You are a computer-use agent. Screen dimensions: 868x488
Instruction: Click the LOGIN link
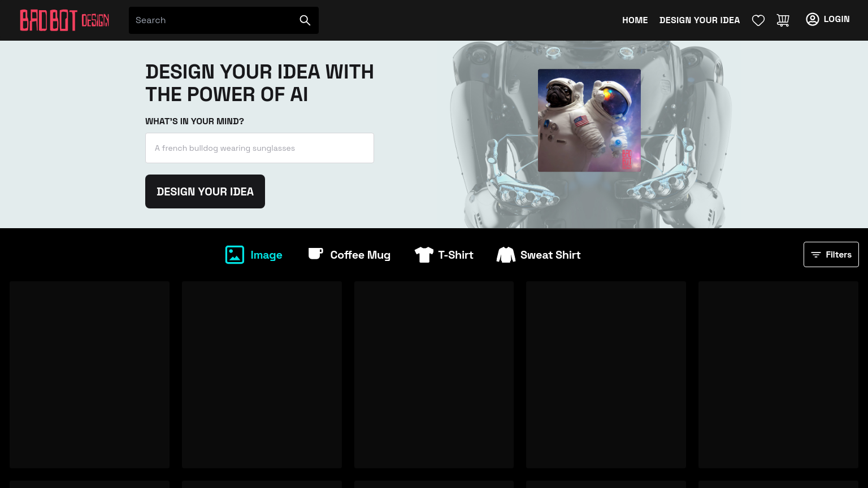[836, 19]
